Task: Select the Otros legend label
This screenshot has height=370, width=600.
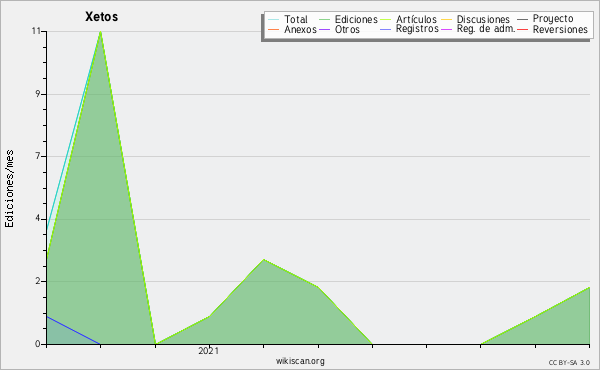Action: click(347, 29)
